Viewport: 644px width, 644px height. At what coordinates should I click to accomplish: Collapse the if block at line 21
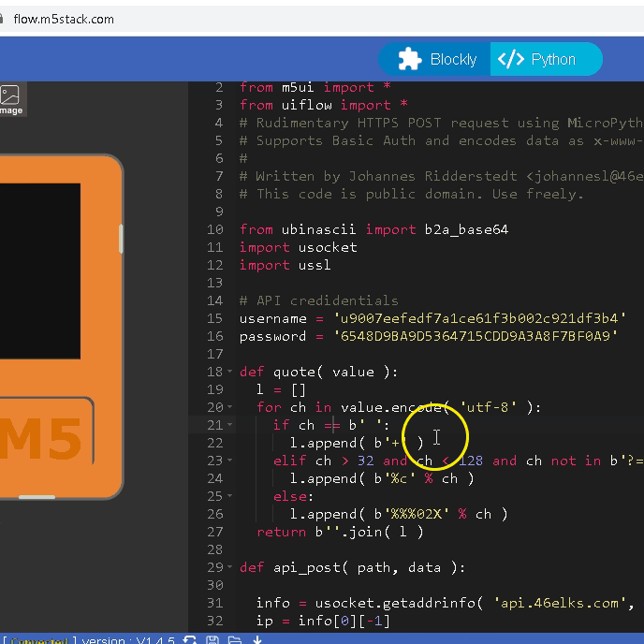230,425
